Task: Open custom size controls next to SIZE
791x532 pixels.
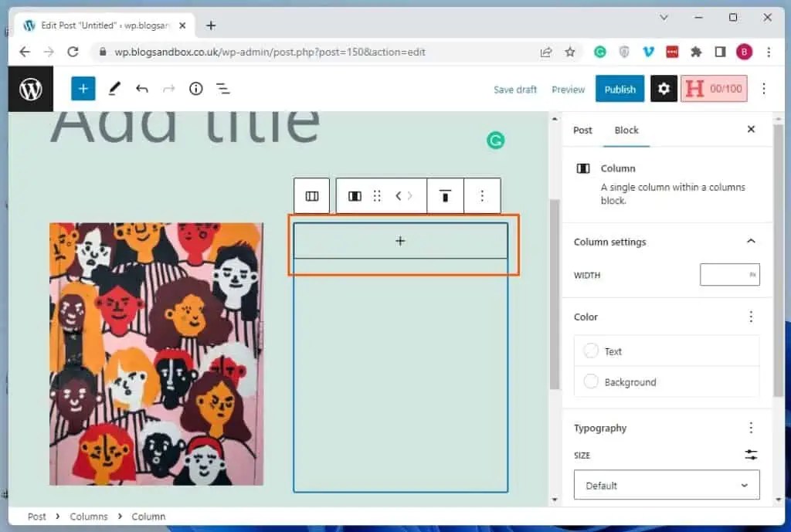Action: pyautogui.click(x=750, y=455)
